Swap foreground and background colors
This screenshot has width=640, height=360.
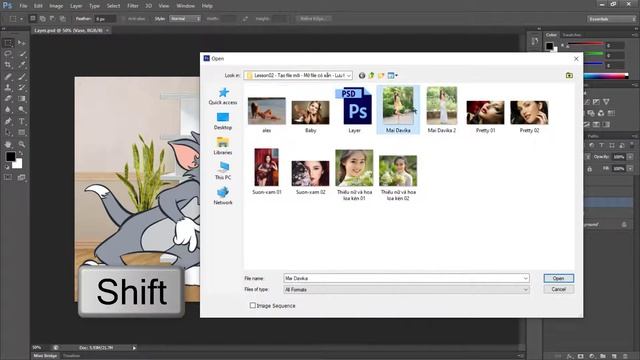click(x=20, y=153)
